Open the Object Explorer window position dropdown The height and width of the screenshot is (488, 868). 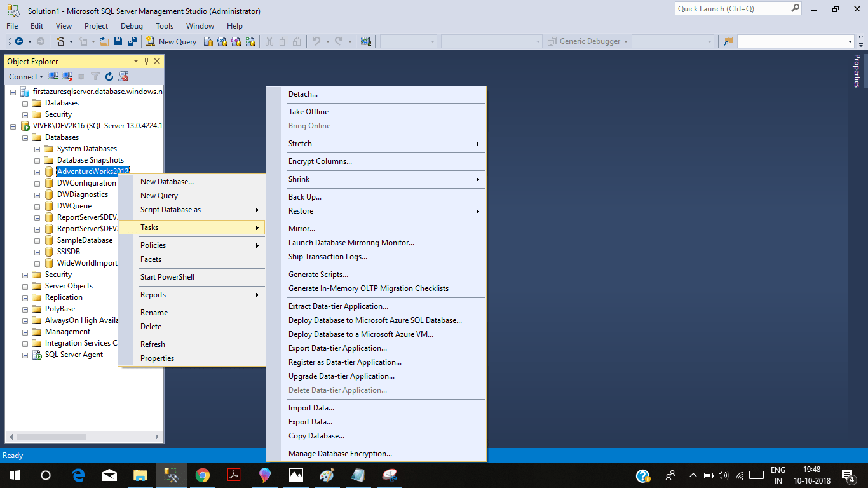point(136,61)
